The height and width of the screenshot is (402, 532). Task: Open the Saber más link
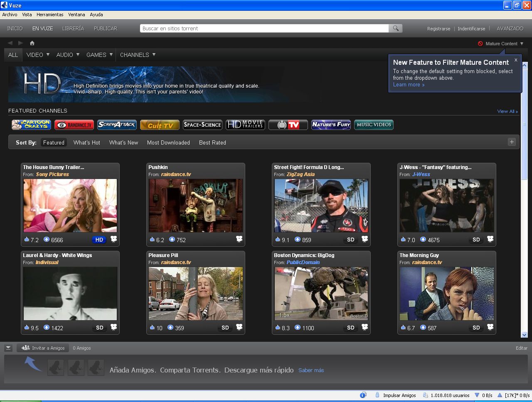[x=311, y=370]
